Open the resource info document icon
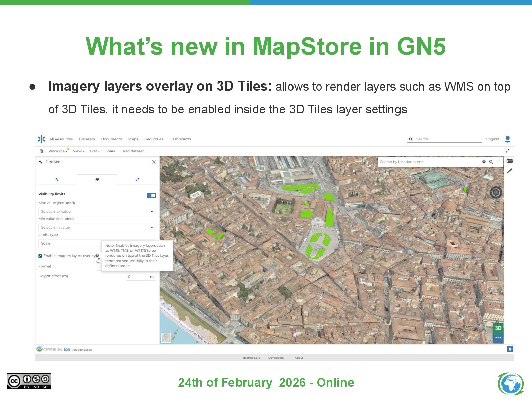The height and width of the screenshot is (399, 532). click(42, 151)
